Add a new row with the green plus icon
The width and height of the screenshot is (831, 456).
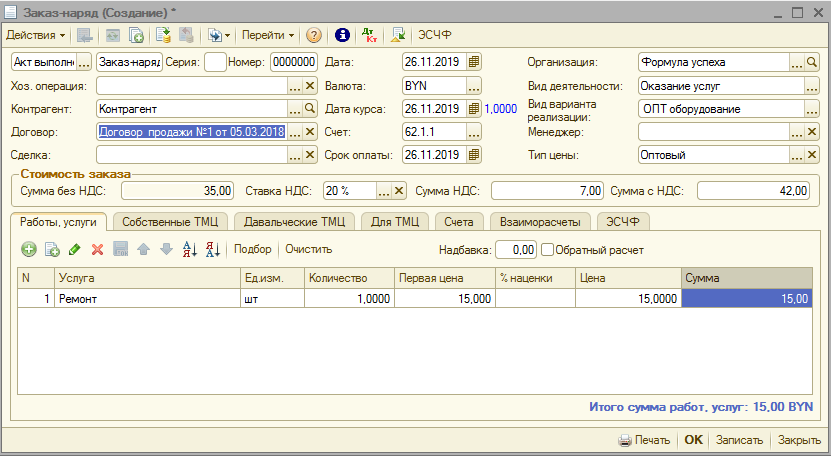point(29,249)
